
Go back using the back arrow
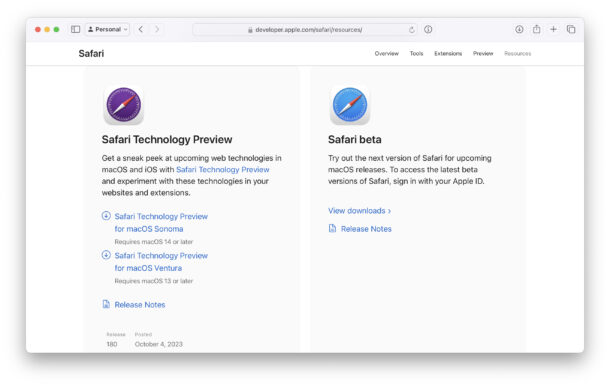pyautogui.click(x=141, y=29)
